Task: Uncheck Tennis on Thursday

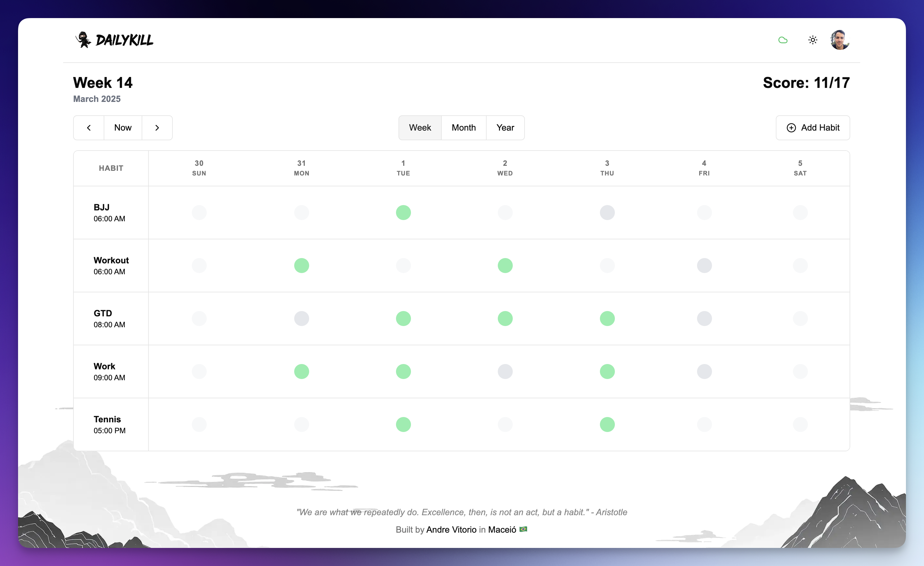Action: (607, 424)
